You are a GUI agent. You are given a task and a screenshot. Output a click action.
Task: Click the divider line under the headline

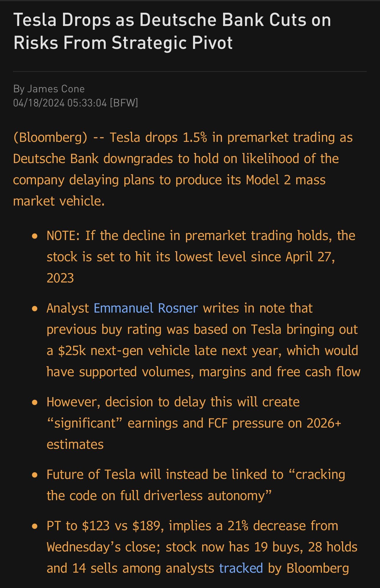(x=190, y=71)
